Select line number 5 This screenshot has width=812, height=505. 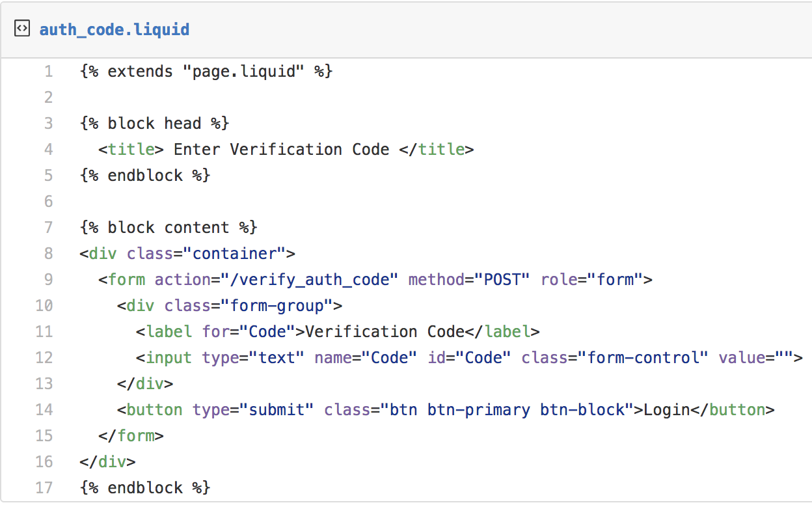49,176
